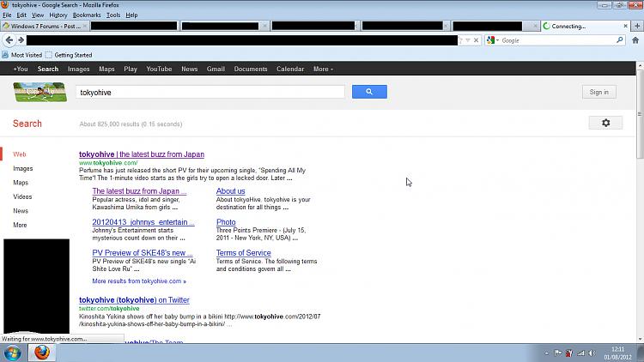Open the File menu

pos(7,15)
